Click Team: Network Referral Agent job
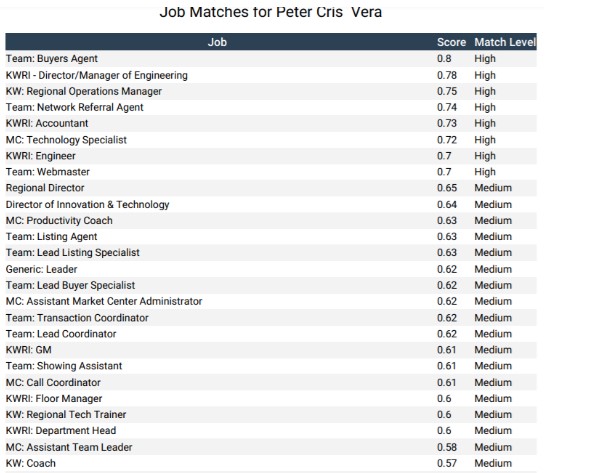Image resolution: width=605 pixels, height=473 pixels. pyautogui.click(x=75, y=107)
